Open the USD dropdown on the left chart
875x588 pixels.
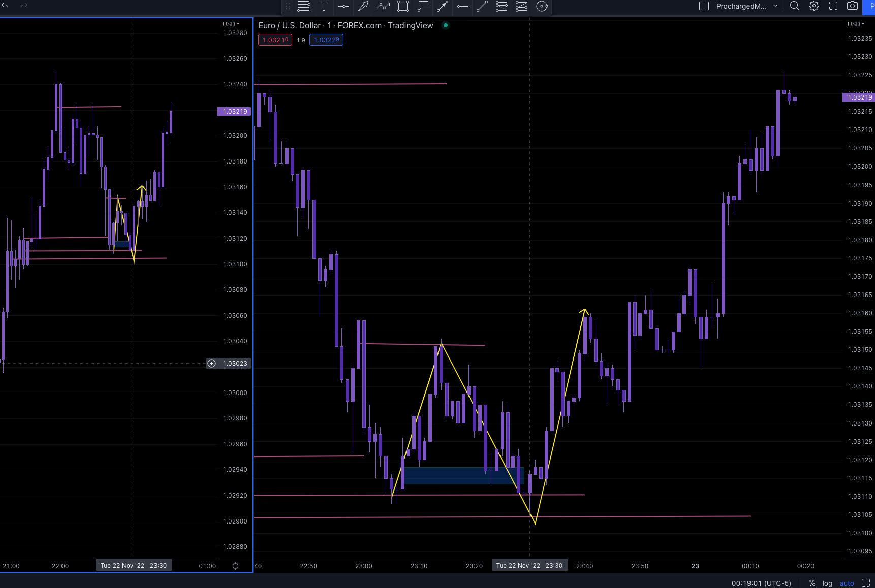click(230, 24)
